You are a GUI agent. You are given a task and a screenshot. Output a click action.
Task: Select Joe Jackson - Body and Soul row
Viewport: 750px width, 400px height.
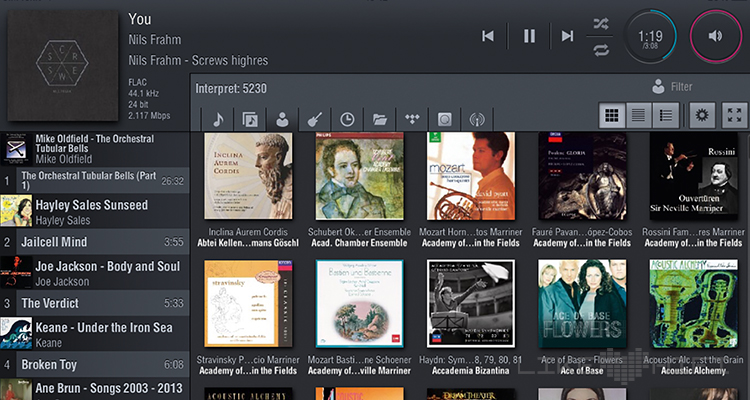95,272
